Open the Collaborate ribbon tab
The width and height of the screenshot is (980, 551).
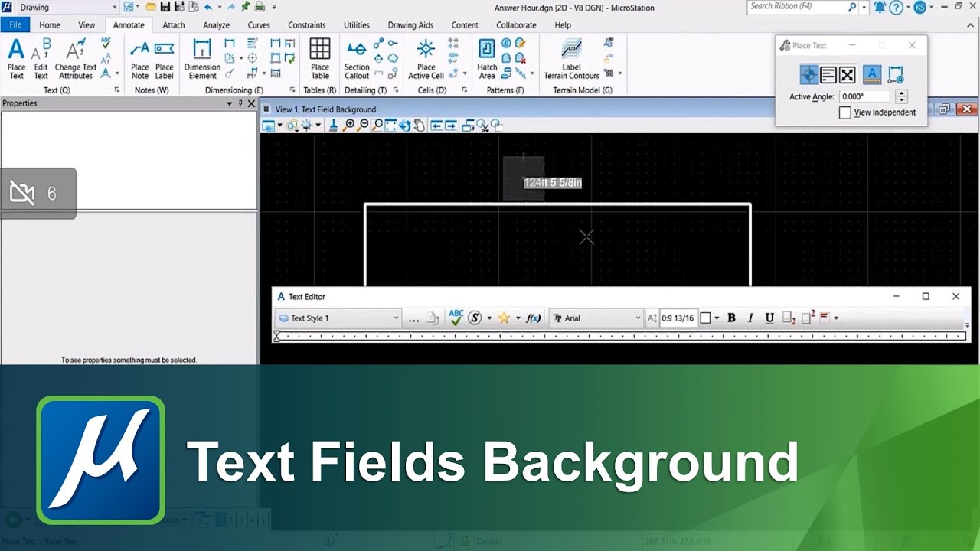click(516, 24)
